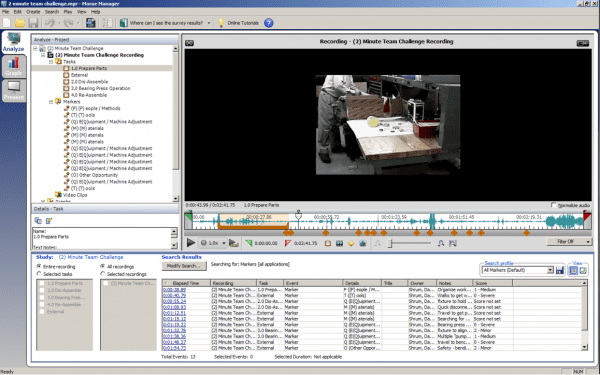
Task: Open the 0:00:38.89 elapsed time link
Action: click(174, 290)
